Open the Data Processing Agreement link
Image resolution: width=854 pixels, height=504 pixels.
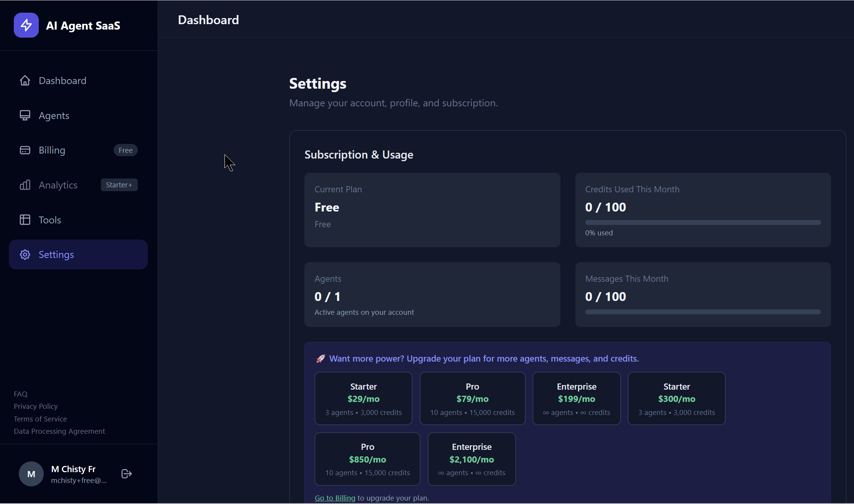tap(59, 431)
